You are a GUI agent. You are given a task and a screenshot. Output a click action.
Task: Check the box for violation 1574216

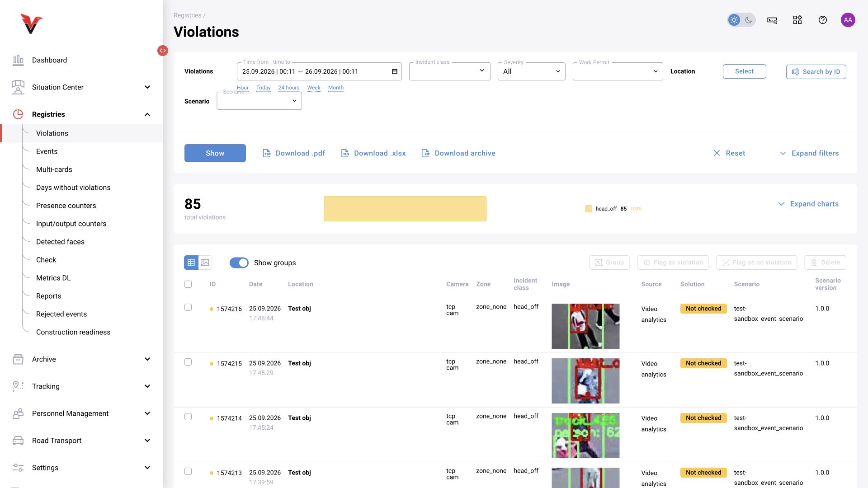tap(188, 307)
